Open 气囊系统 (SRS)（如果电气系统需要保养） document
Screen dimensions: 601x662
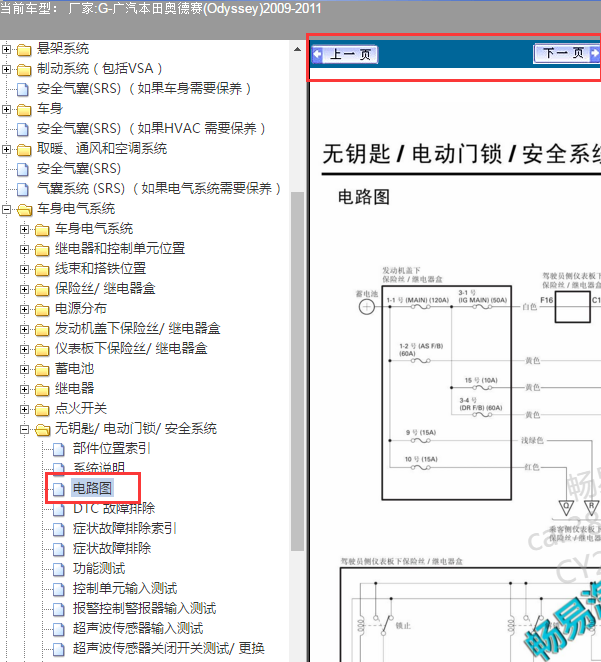tap(159, 188)
